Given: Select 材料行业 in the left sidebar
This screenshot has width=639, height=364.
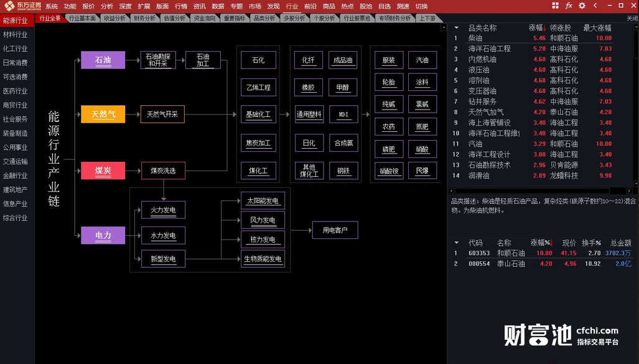Looking at the screenshot, I should [15, 35].
